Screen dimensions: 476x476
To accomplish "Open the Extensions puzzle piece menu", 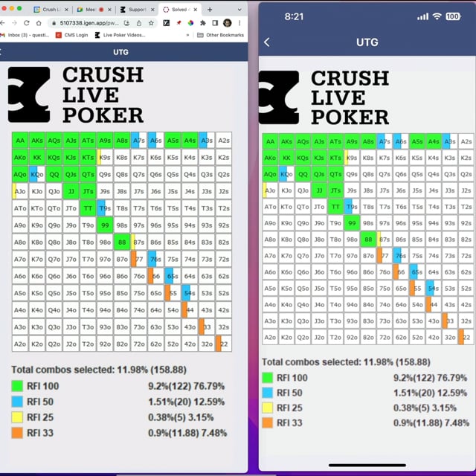I will 203,23.
